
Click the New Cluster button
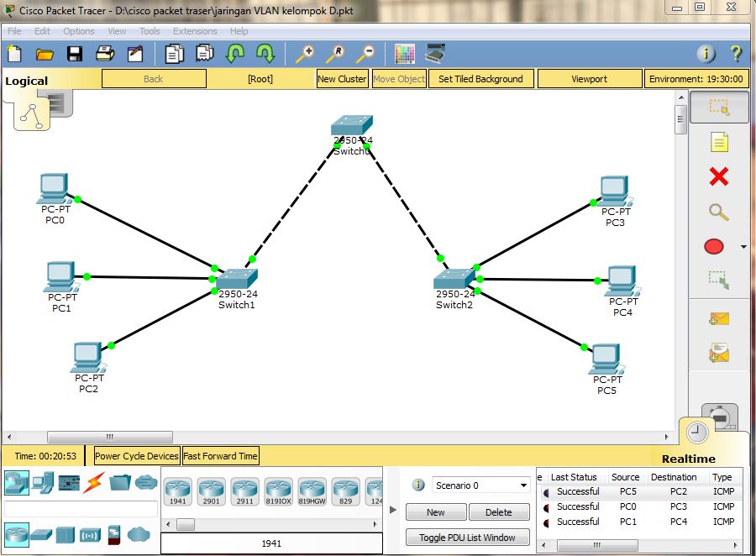click(342, 79)
